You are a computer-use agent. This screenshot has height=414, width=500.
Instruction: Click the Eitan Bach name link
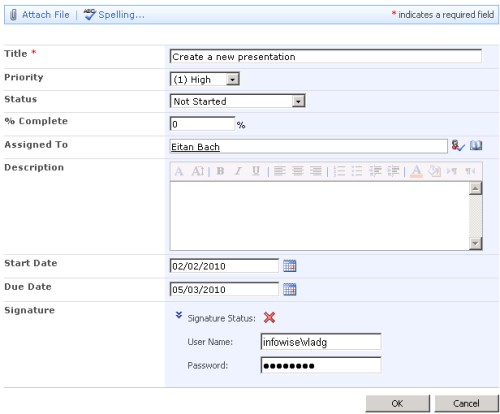coord(195,147)
